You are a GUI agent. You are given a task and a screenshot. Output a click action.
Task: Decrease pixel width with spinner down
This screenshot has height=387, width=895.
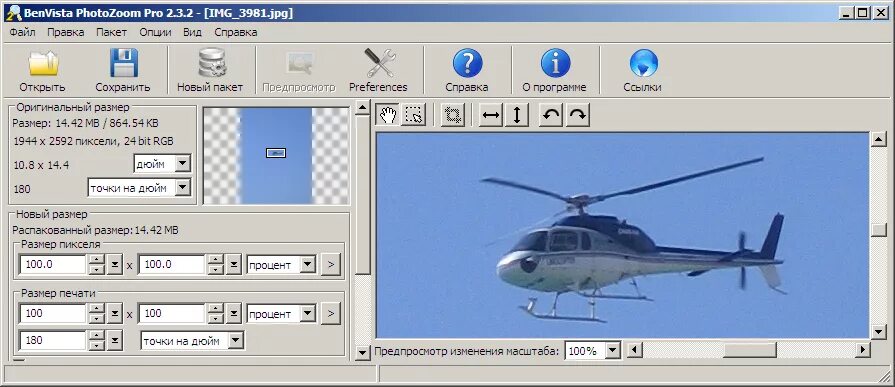coord(98,269)
